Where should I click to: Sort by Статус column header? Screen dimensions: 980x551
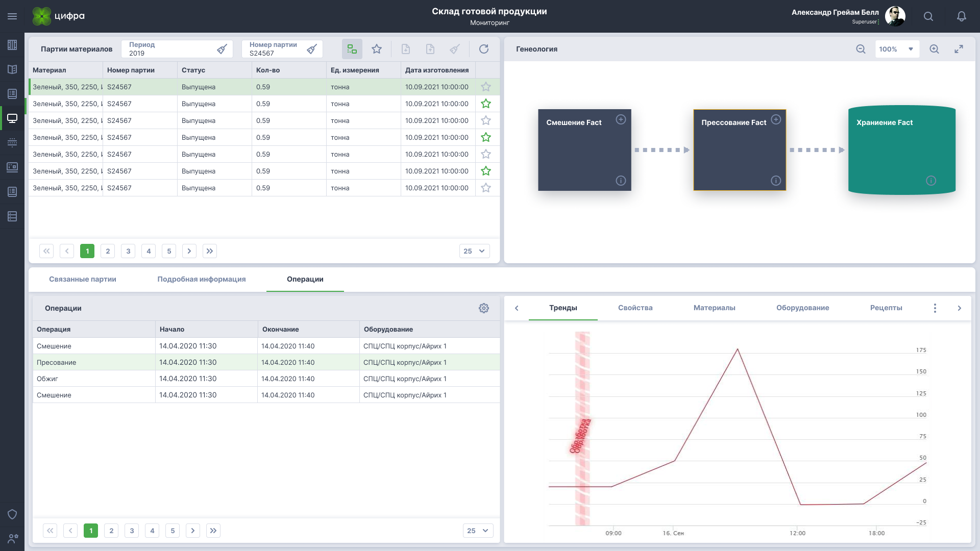214,70
